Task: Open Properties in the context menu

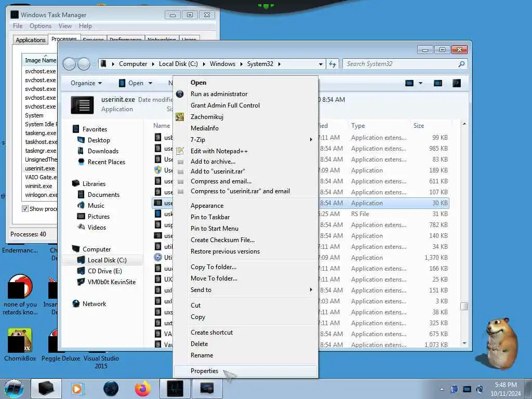Action: click(204, 371)
